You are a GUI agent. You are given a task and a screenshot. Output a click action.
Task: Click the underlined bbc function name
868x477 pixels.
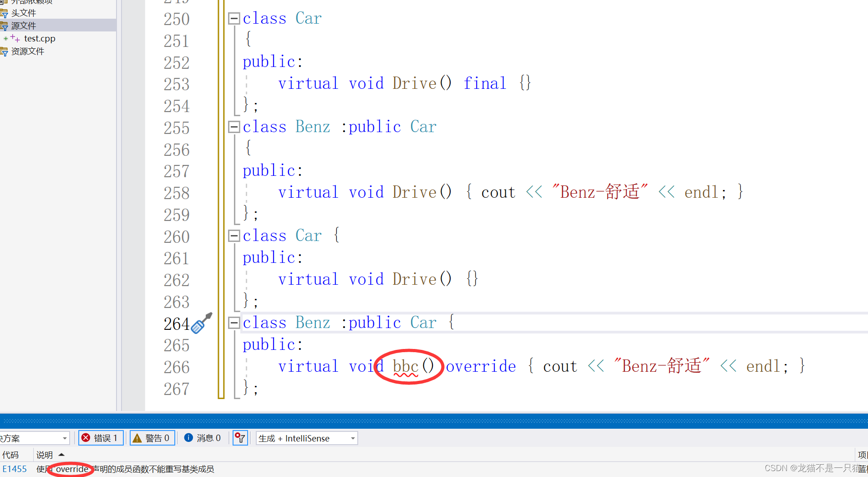coord(405,366)
